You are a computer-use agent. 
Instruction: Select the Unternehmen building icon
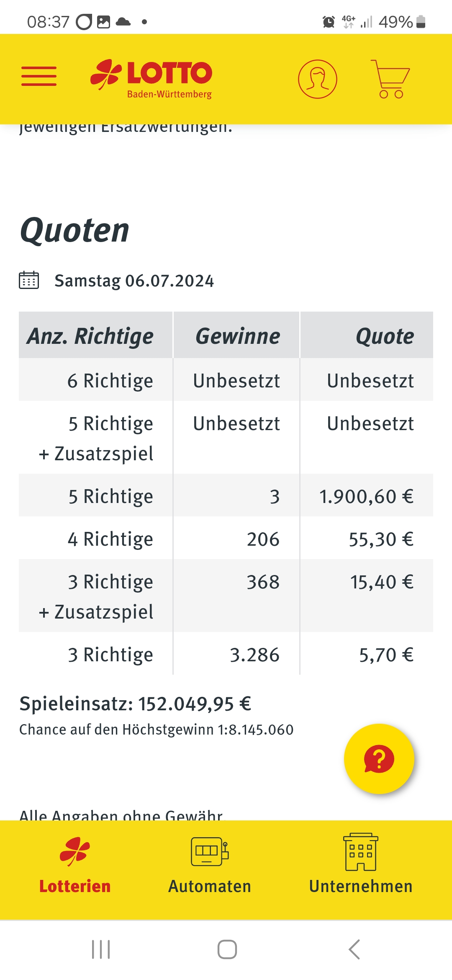pyautogui.click(x=361, y=852)
